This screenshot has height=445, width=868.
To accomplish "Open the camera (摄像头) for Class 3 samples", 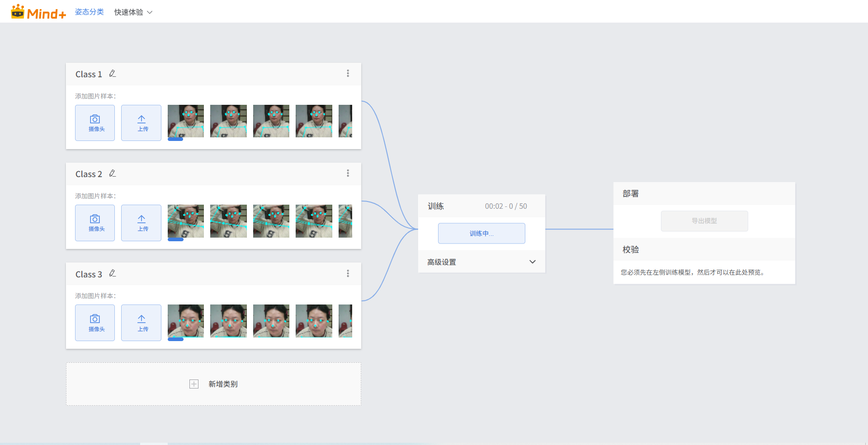I will (95, 323).
